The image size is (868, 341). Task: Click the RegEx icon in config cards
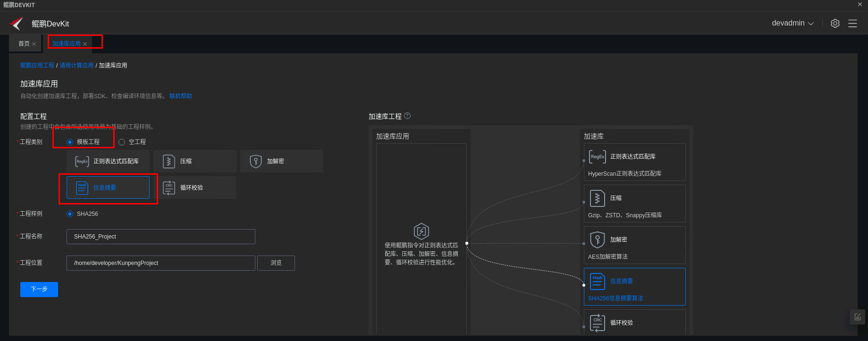(x=82, y=161)
